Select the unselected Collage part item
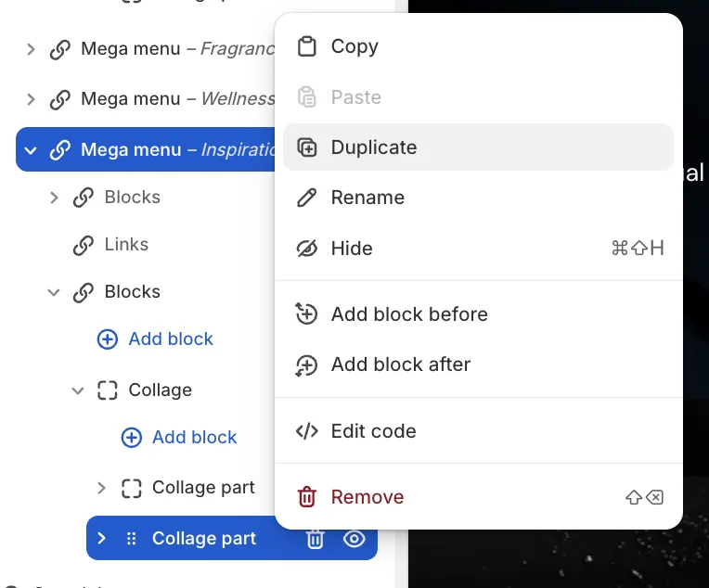709x588 pixels. pyautogui.click(x=203, y=488)
